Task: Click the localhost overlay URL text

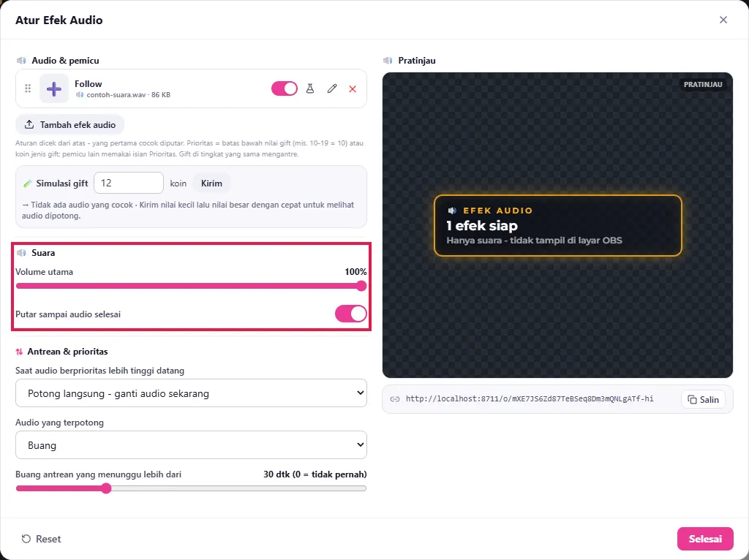Action: coord(530,398)
